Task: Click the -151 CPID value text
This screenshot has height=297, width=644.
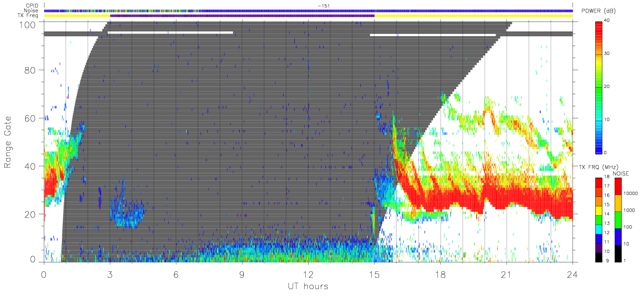Action: tap(323, 6)
